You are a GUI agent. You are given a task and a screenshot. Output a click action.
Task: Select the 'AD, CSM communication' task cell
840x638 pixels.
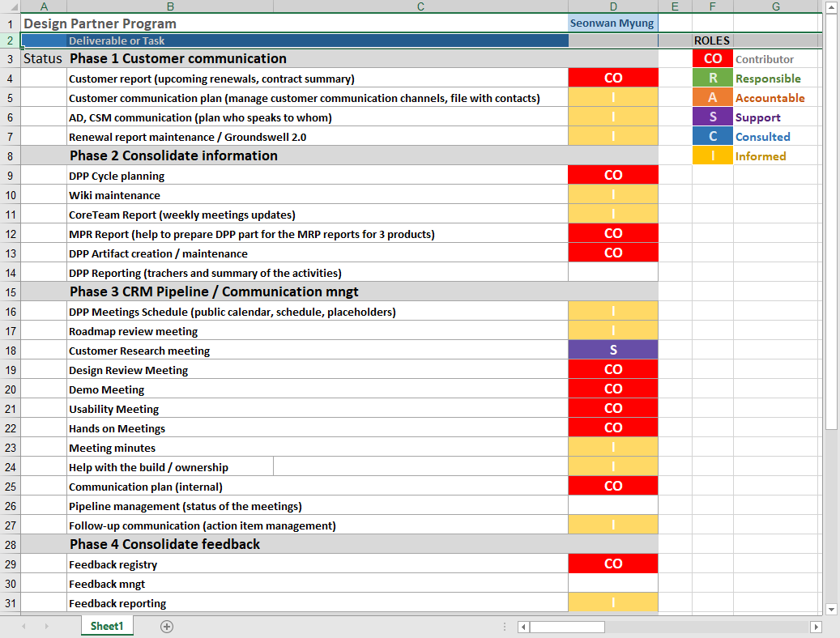(318, 117)
